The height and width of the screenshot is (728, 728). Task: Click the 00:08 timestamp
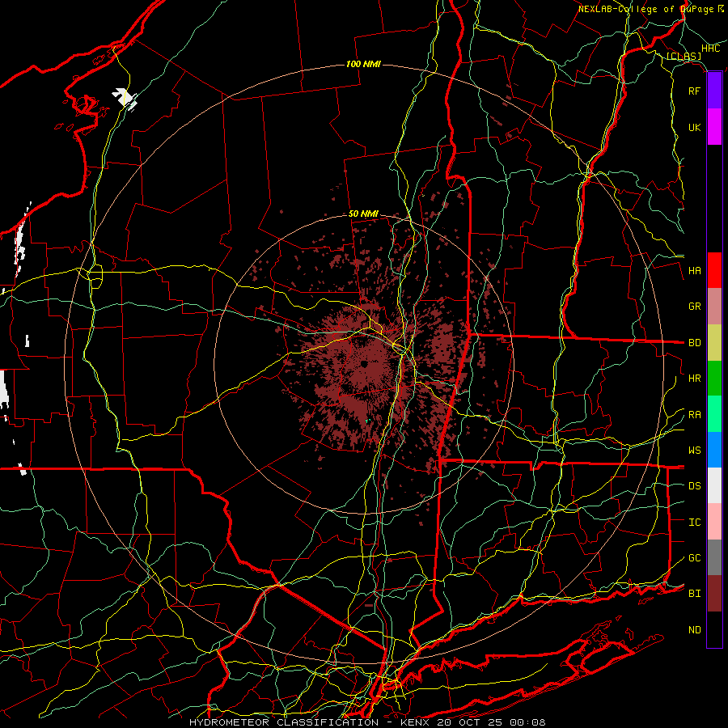528,722
